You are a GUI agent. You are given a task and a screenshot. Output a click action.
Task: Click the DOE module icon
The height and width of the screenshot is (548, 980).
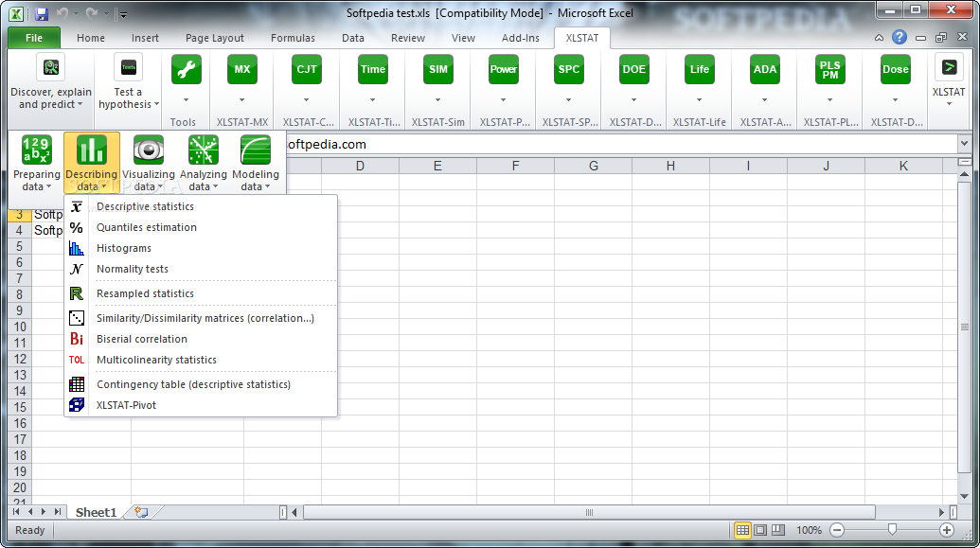(x=633, y=69)
